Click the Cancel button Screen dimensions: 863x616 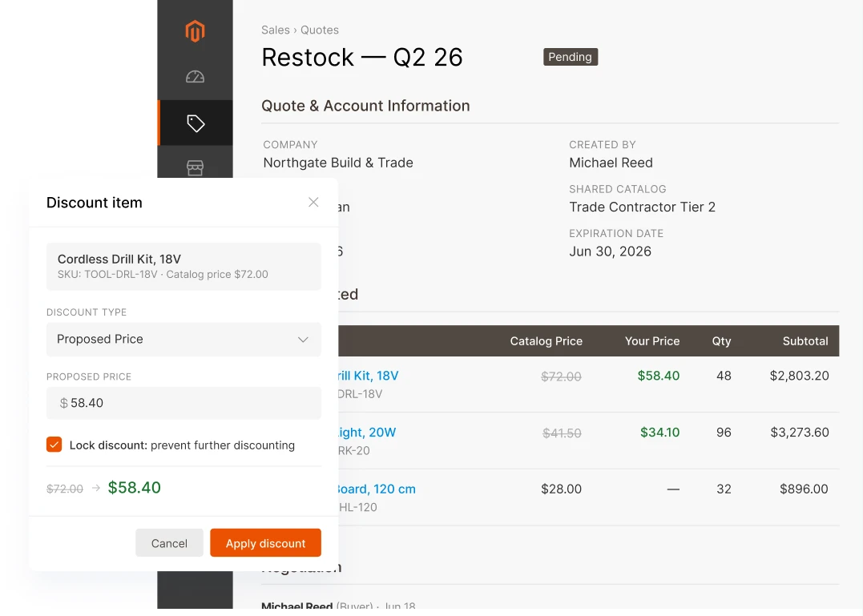click(x=169, y=543)
